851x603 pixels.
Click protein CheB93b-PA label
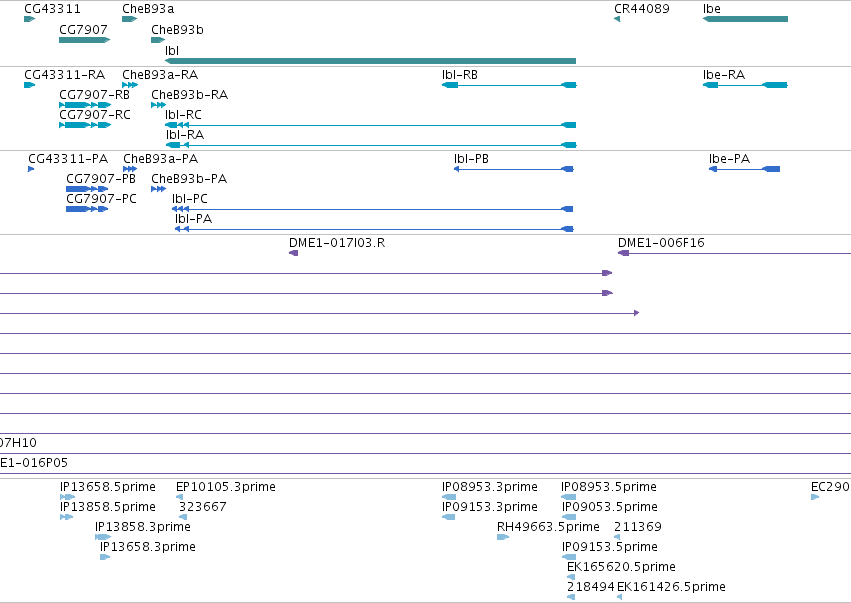coord(189,179)
